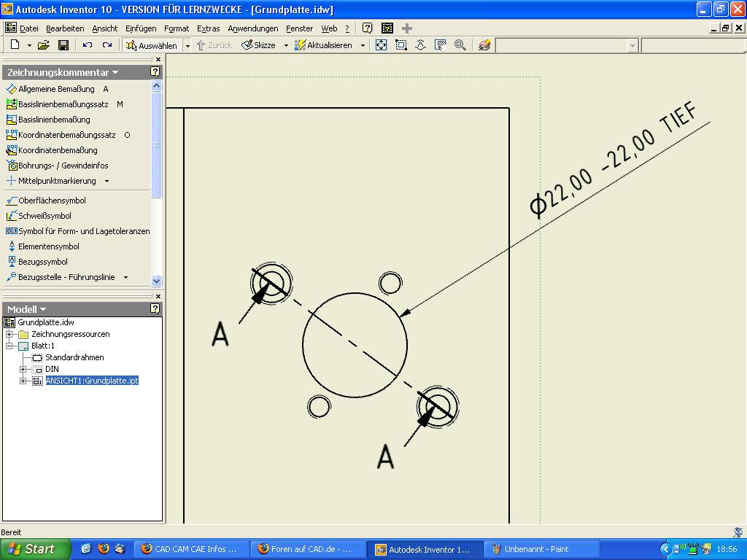Open the Mittelpunktmarkierung dropdown arrow
This screenshot has height=560, width=747.
pos(107,181)
